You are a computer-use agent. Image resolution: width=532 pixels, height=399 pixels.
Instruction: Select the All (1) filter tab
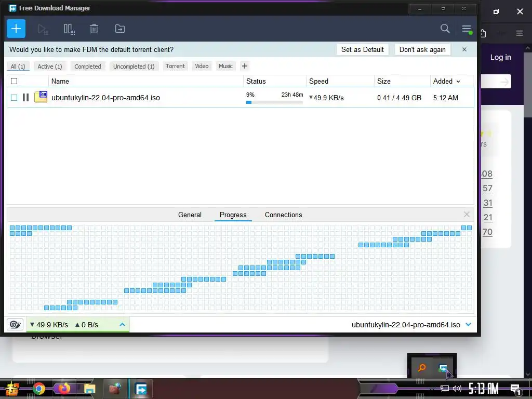coord(18,66)
